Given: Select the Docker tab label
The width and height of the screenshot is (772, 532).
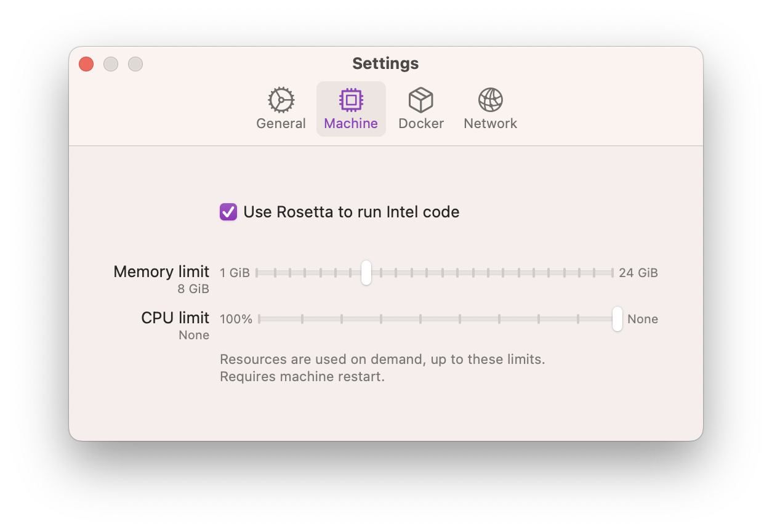Looking at the screenshot, I should coord(421,123).
